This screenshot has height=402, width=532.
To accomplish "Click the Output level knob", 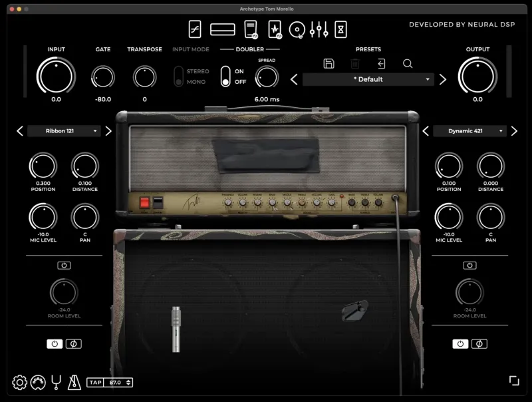I will tap(477, 75).
